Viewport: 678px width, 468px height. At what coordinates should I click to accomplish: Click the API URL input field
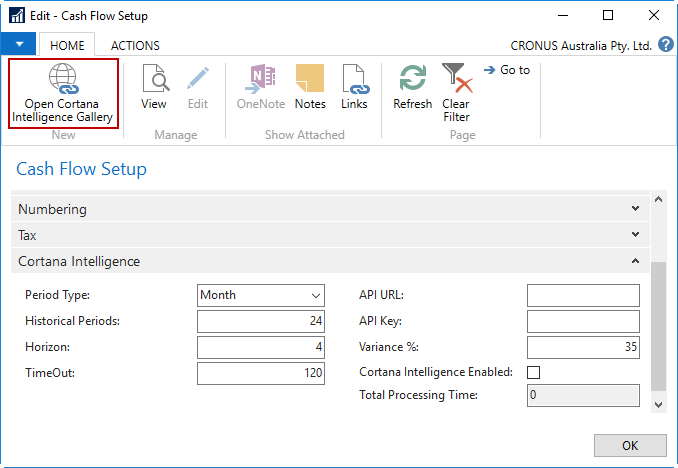click(583, 295)
